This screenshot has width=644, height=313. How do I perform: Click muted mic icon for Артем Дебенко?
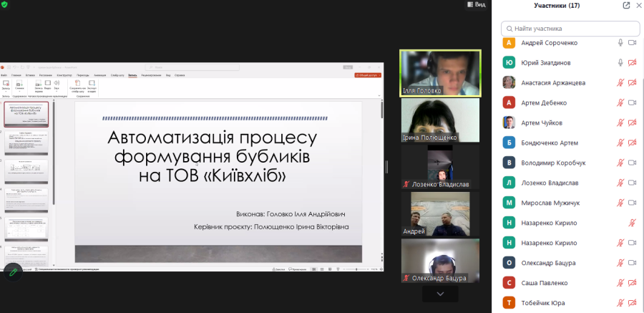[x=620, y=103]
